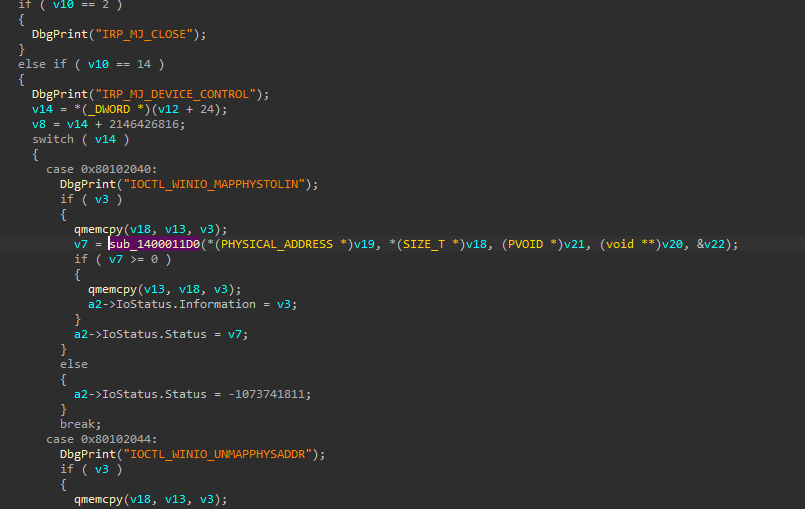805x509 pixels.
Task: Click the status value -1073741811
Action: (x=266, y=394)
